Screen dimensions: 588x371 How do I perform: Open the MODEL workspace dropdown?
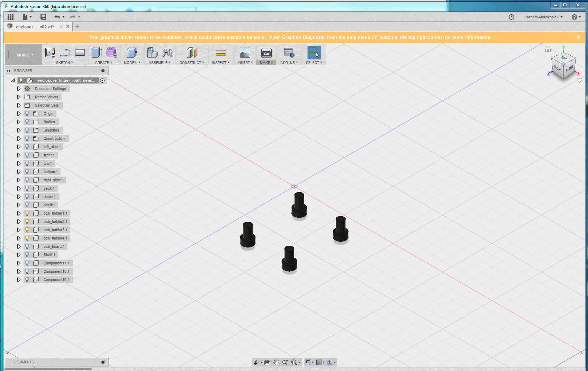pos(25,55)
